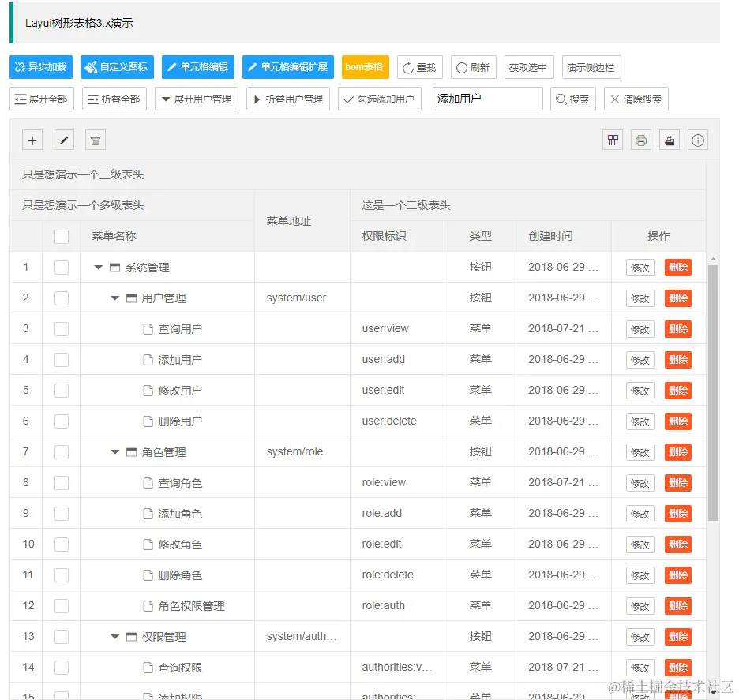Click the info tips icon
739x700 pixels.
click(x=698, y=140)
